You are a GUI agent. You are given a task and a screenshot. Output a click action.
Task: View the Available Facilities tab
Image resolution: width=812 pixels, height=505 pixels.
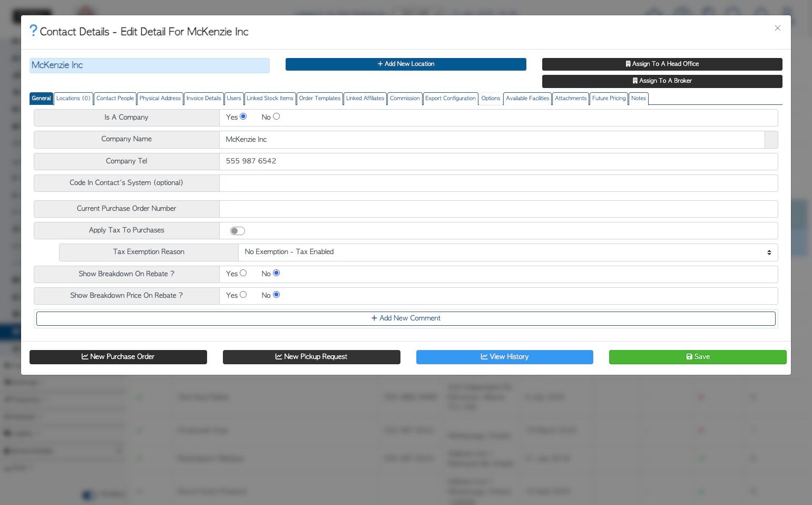(x=527, y=99)
